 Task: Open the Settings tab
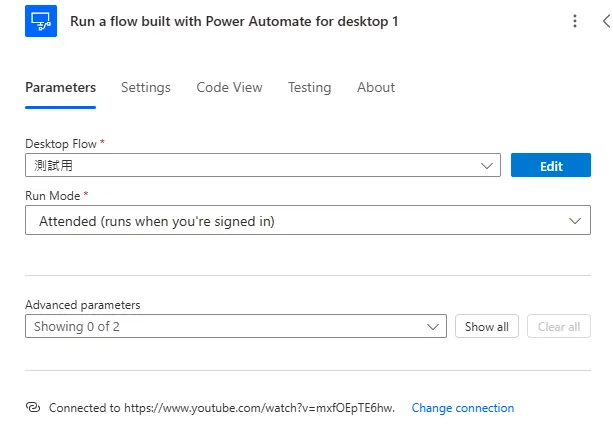click(146, 88)
